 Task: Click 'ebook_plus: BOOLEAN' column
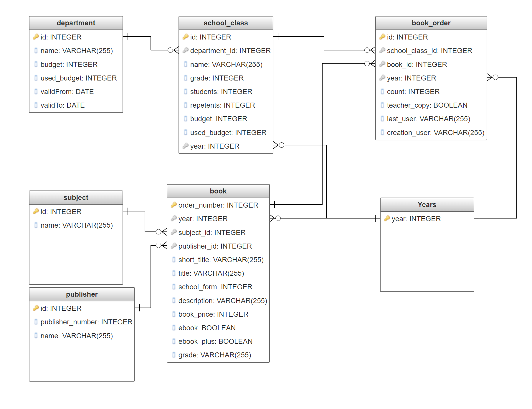coord(215,341)
